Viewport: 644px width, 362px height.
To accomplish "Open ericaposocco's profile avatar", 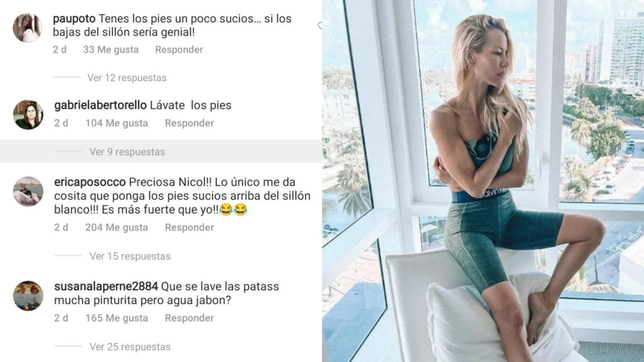I will 28,191.
